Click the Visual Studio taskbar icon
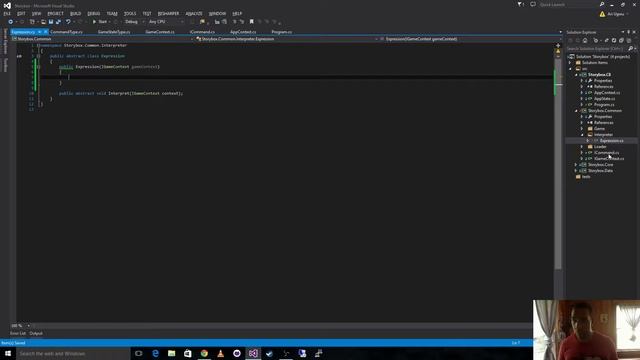 [253, 353]
